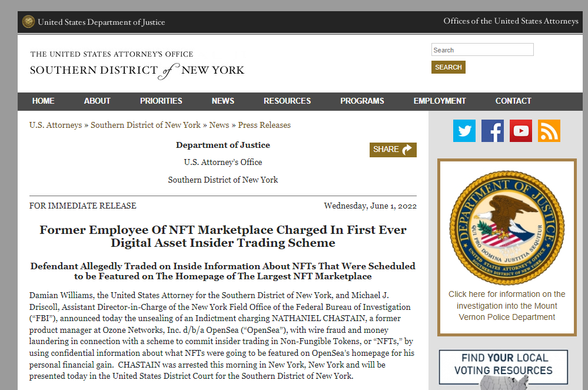The width and height of the screenshot is (588, 390).
Task: Click the press release main headline
Action: click(x=223, y=236)
